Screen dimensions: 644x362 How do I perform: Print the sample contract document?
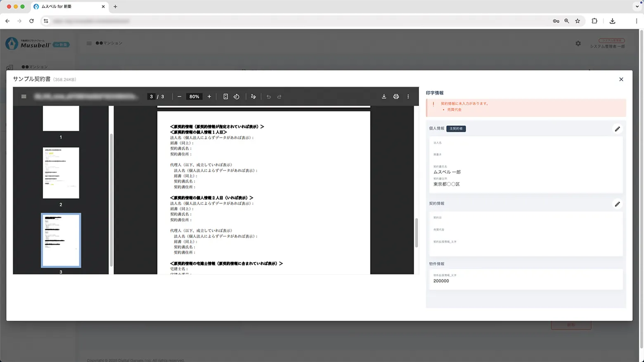point(396,96)
